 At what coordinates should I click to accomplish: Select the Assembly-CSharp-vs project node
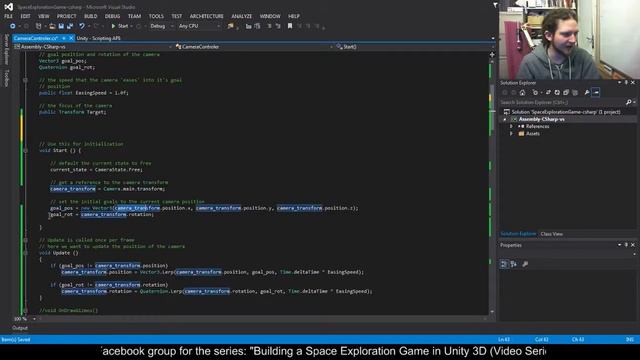click(542, 119)
